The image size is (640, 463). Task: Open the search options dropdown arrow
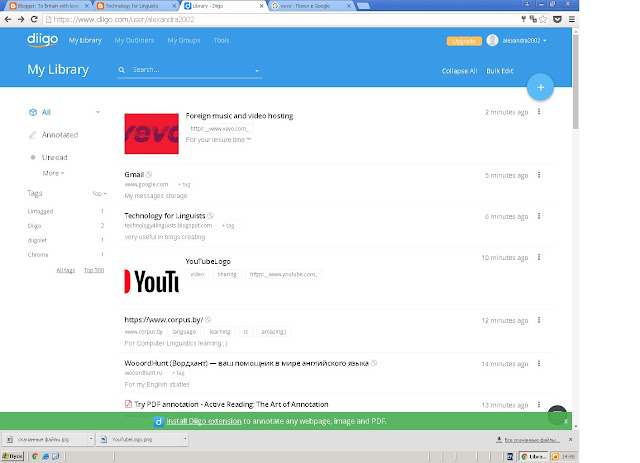(257, 71)
